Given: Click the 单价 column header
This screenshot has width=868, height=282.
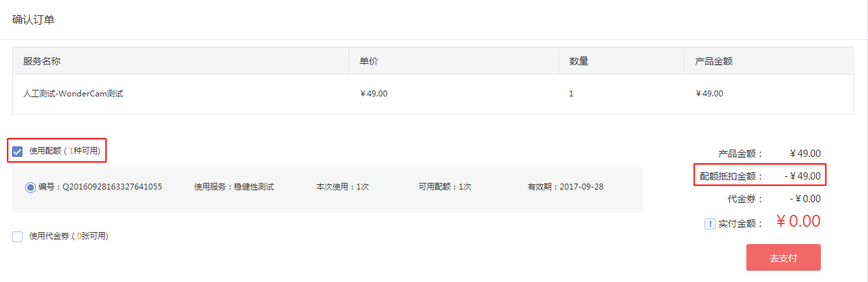Looking at the screenshot, I should coord(369,61).
